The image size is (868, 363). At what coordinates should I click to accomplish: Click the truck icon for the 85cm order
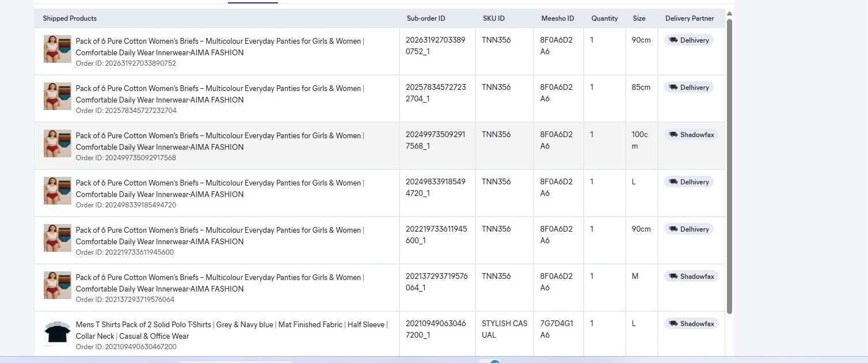point(673,88)
